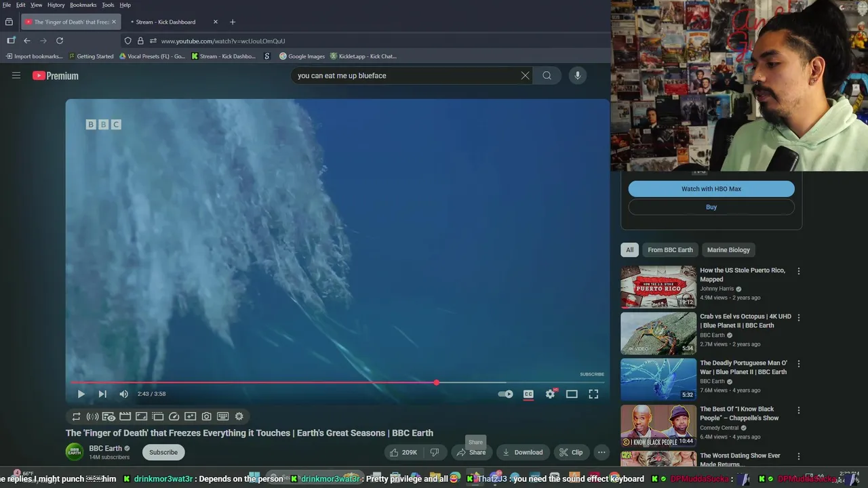Click Watch with HBO Max button
The width and height of the screenshot is (868, 488).
click(x=711, y=189)
